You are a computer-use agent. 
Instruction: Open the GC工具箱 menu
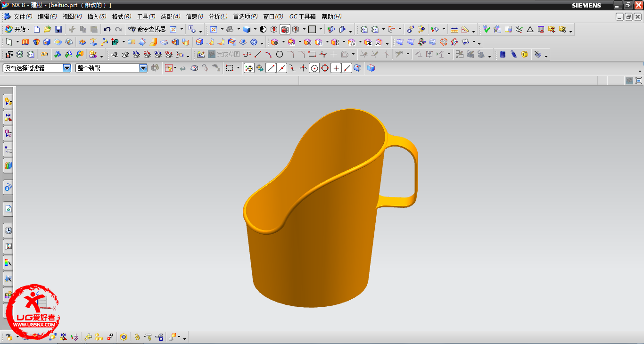(303, 16)
